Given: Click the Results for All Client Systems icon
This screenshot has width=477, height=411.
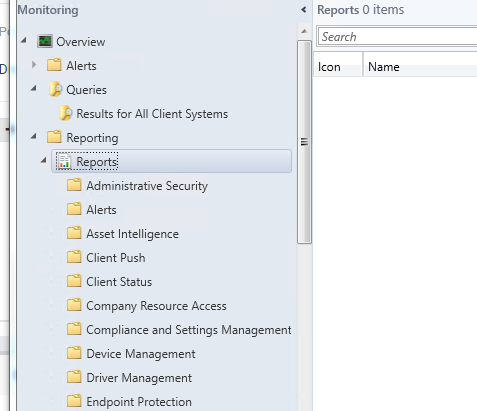Looking at the screenshot, I should click(65, 113).
